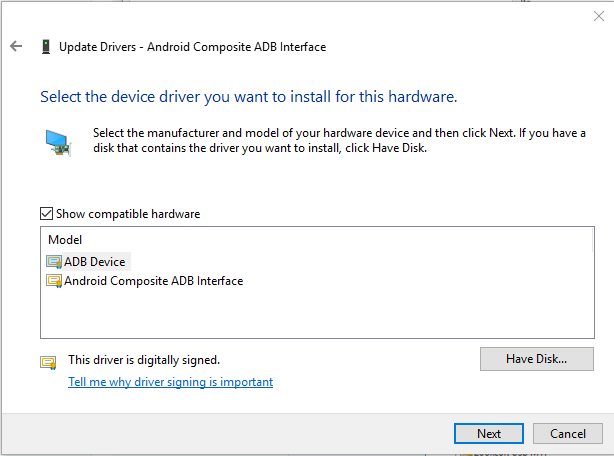This screenshot has width=614, height=456.
Task: Proceed with the Next button
Action: pyautogui.click(x=489, y=434)
